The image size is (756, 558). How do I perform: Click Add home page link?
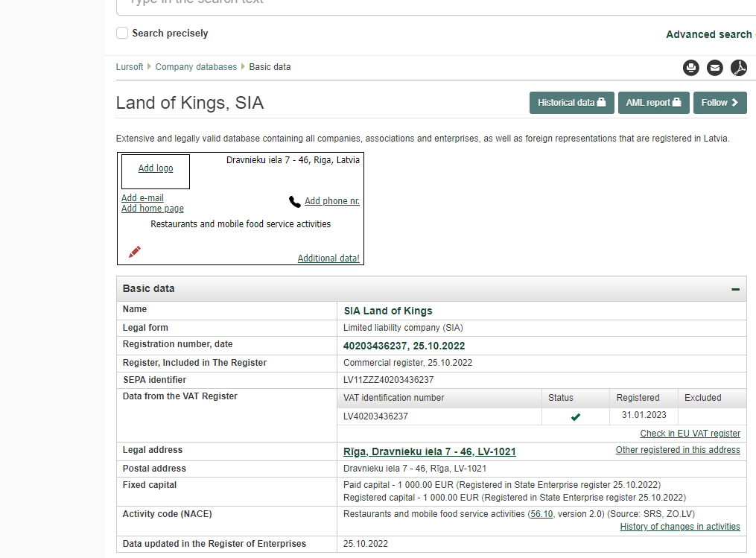153,209
